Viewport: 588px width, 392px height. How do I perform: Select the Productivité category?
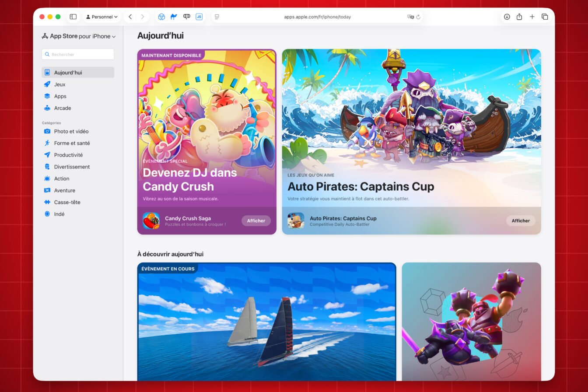pyautogui.click(x=69, y=154)
